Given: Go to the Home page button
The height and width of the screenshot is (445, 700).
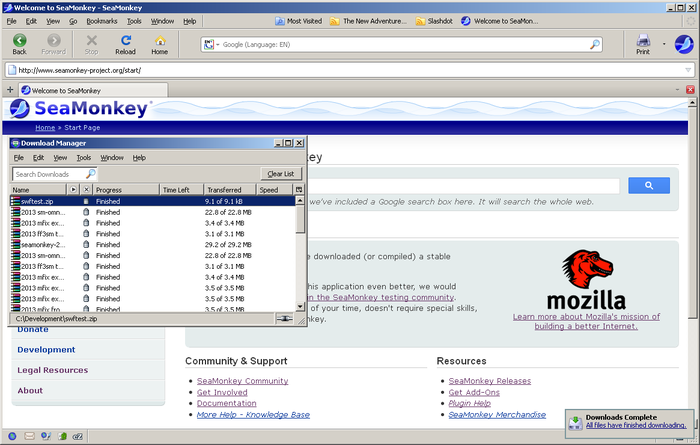Looking at the screenshot, I should tap(159, 44).
